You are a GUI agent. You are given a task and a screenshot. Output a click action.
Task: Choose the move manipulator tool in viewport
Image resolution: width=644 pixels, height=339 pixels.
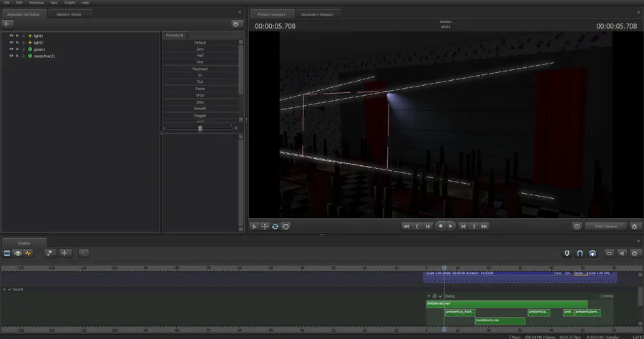[x=265, y=227]
